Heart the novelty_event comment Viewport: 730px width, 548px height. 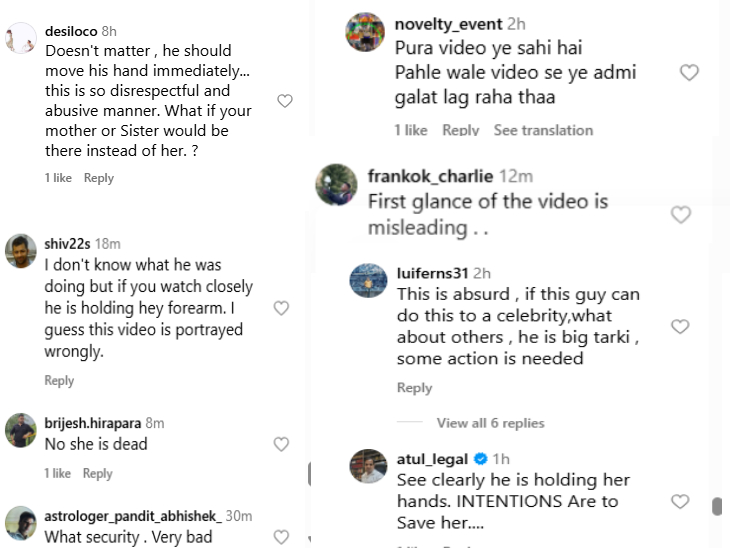coord(688,73)
